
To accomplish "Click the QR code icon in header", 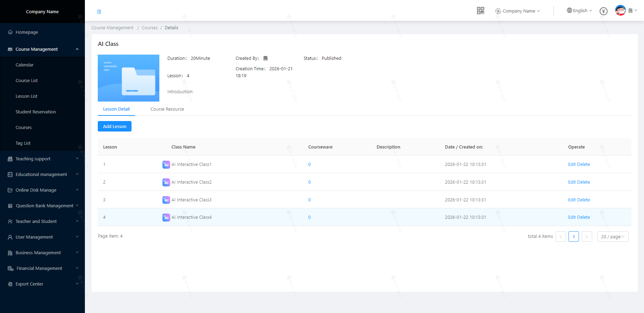I will coord(480,11).
